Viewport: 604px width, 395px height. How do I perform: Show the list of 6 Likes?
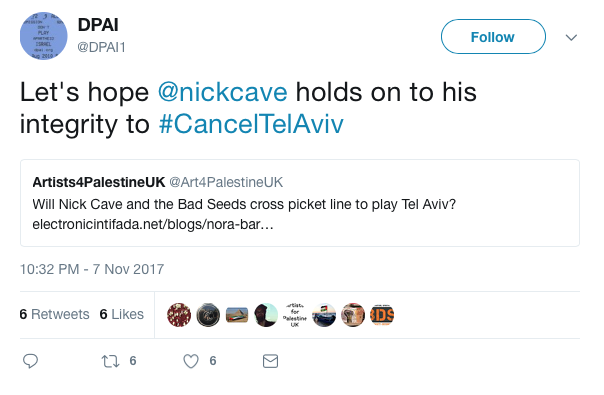click(122, 314)
